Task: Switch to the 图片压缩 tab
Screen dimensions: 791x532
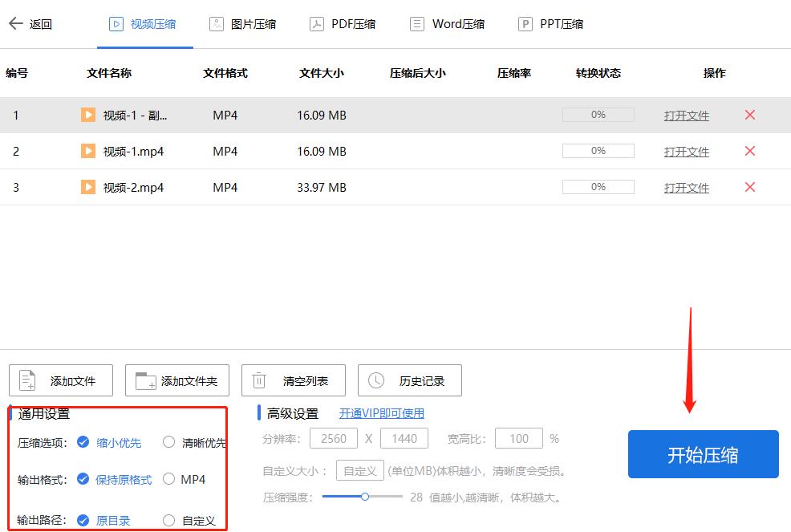Action: 242,24
